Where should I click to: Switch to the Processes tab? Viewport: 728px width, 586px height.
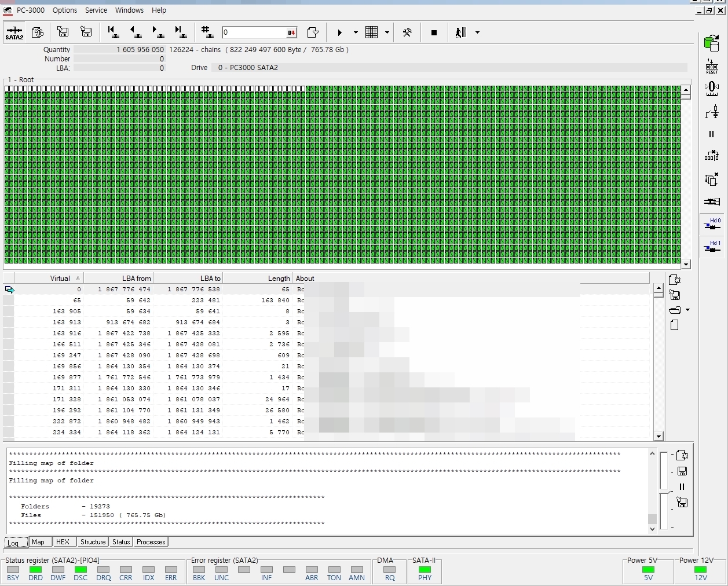coord(151,542)
